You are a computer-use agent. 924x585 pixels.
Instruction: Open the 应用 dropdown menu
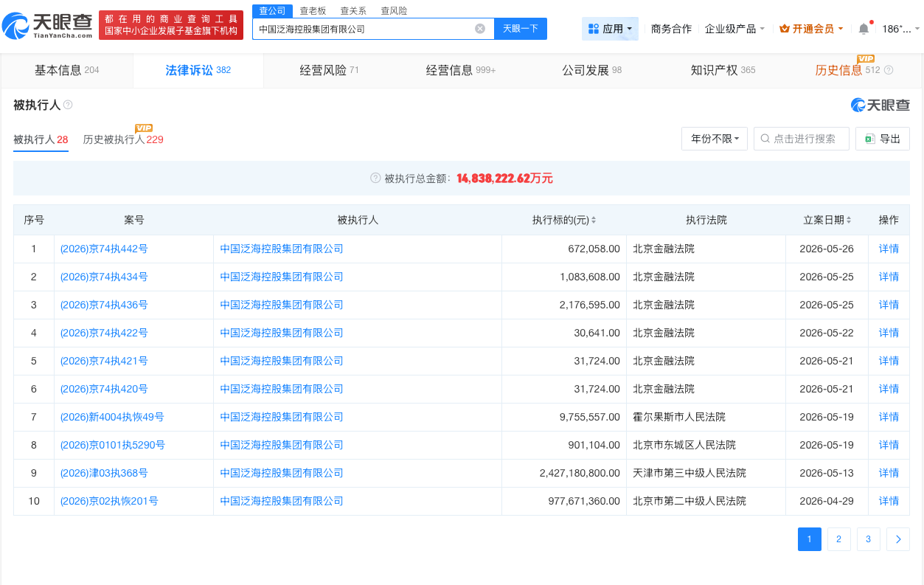(610, 29)
